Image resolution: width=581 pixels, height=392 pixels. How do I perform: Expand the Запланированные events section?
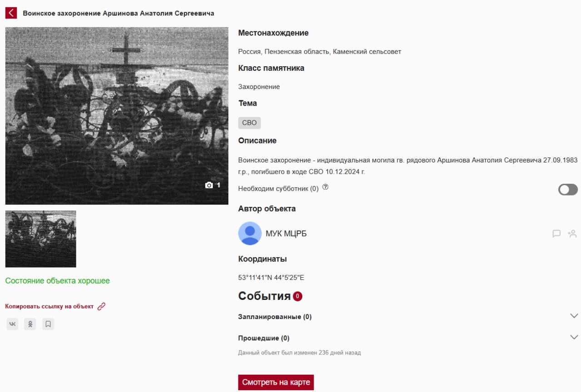click(x=574, y=316)
